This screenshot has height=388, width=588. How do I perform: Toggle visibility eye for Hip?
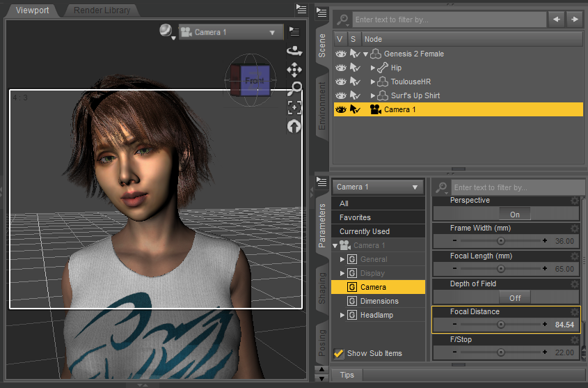340,68
